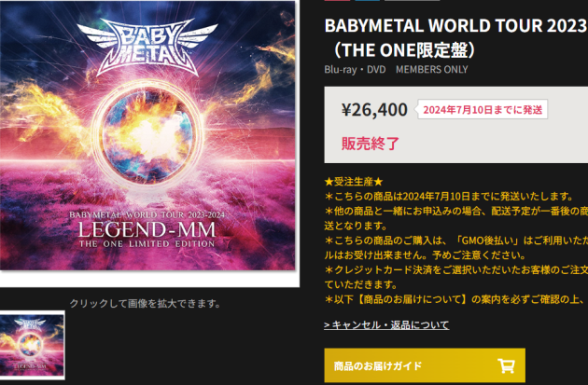
Task: Enlarge the main LEGEND-MM cover image
Action: [147, 135]
